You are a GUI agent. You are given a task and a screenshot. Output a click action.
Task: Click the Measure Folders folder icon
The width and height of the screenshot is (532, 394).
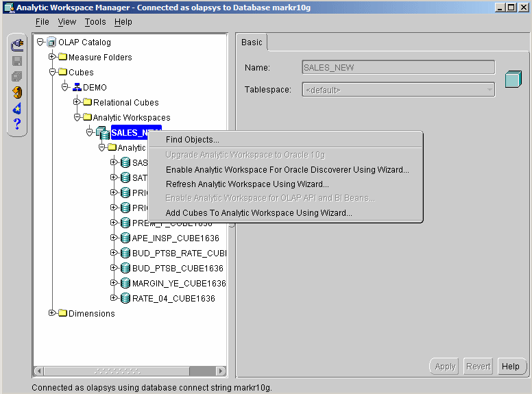pyautogui.click(x=63, y=57)
